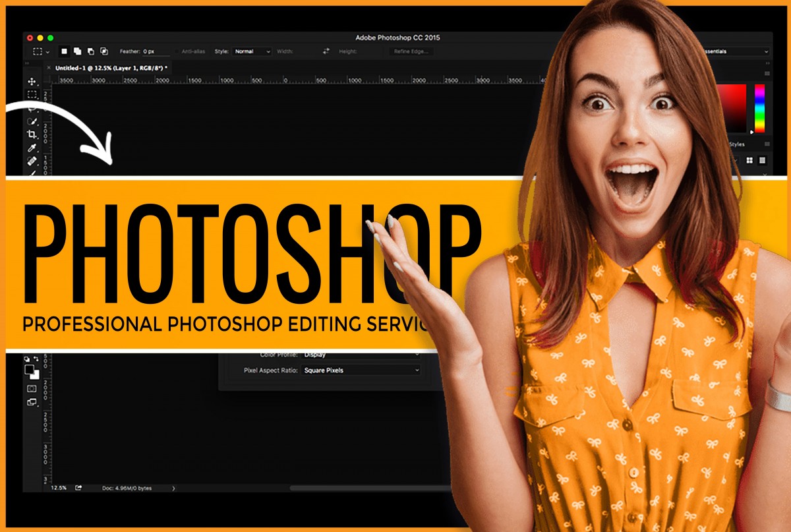Enable New Selection mode in options bar

tap(65, 51)
